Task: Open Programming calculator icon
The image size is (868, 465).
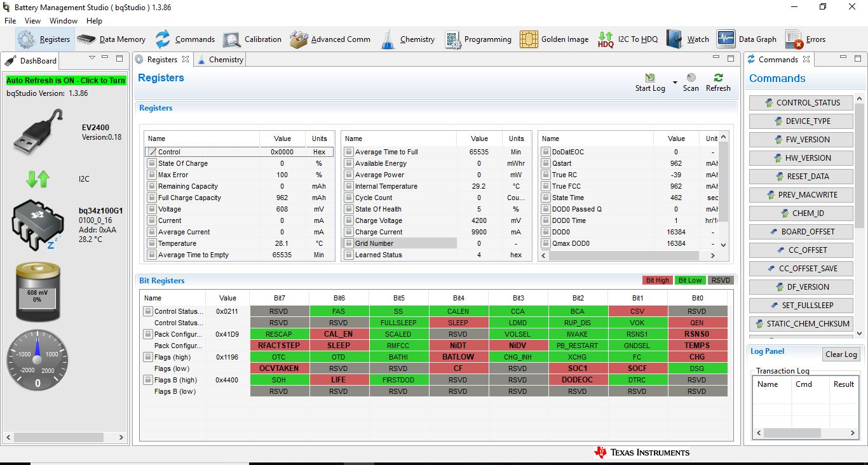Action: point(453,39)
